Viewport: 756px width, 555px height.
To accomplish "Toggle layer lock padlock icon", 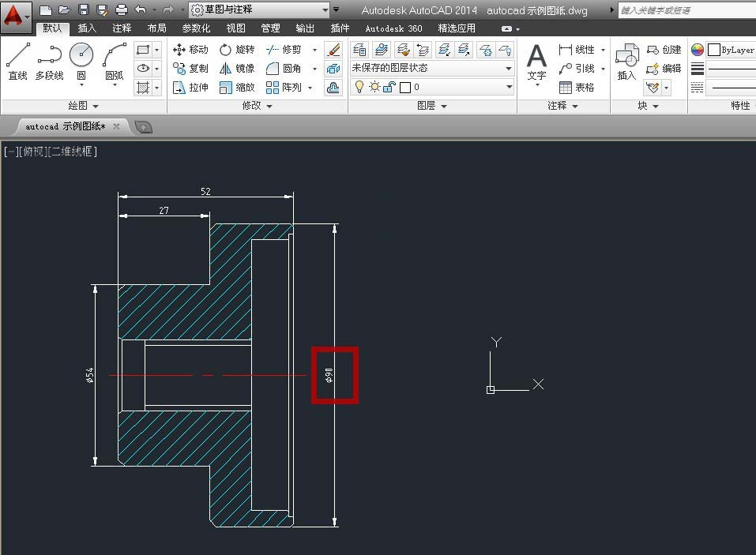I will (x=389, y=87).
